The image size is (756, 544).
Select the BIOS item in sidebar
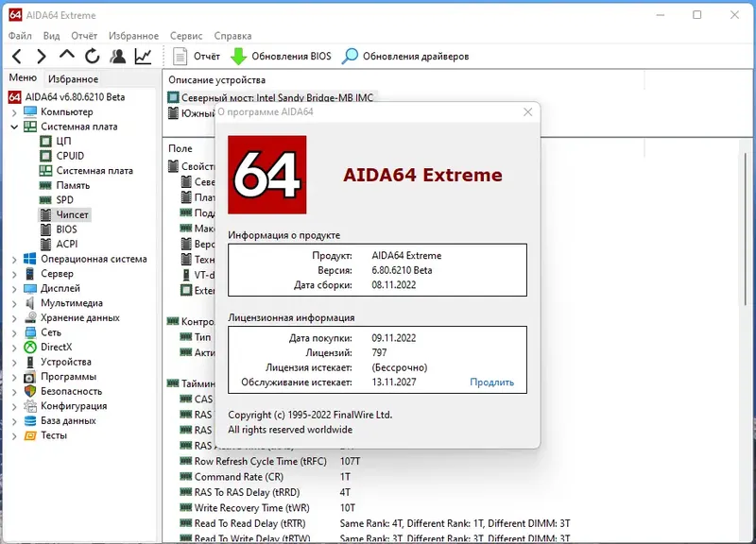[66, 229]
